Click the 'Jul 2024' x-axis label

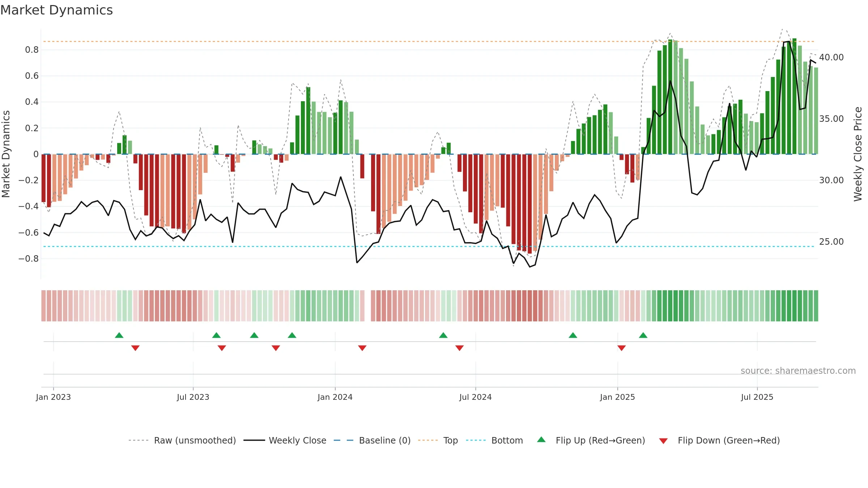(x=476, y=397)
